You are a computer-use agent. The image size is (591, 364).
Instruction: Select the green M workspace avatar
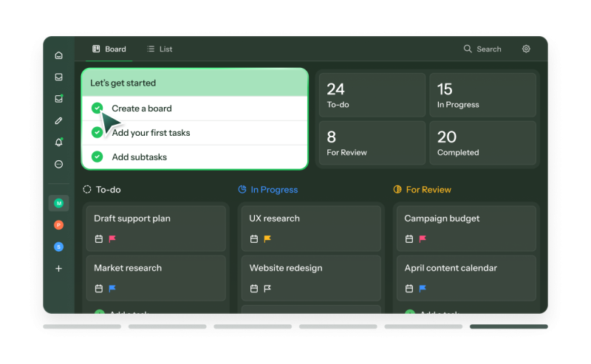[x=58, y=203]
